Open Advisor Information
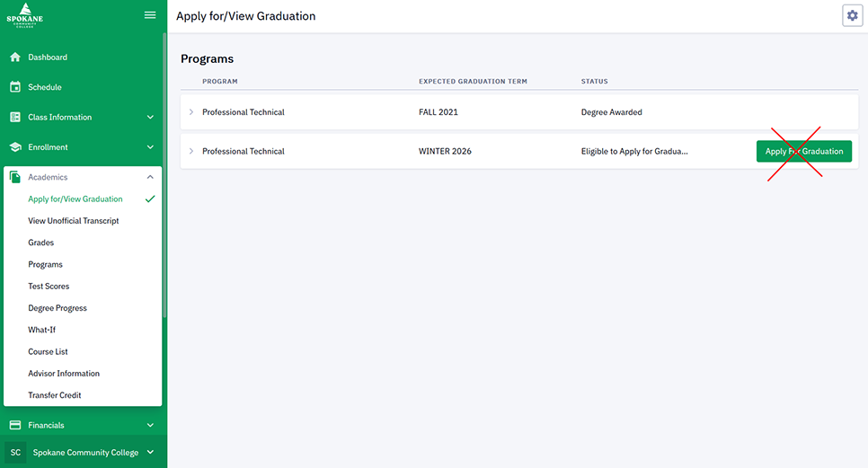Image resolution: width=868 pixels, height=468 pixels. (x=64, y=374)
